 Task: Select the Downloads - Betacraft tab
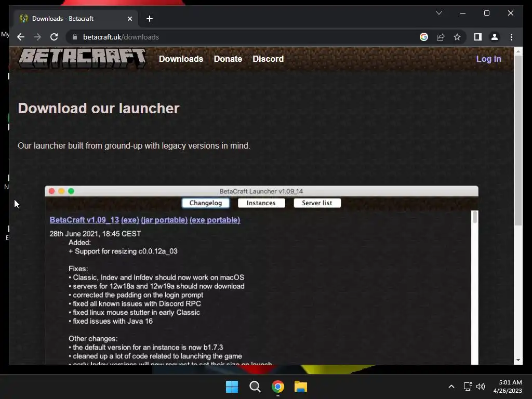76,19
